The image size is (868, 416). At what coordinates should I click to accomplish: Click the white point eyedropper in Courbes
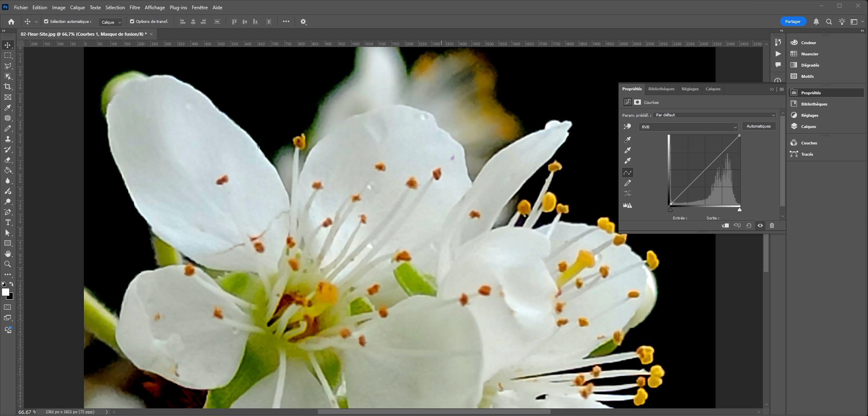[x=628, y=160]
